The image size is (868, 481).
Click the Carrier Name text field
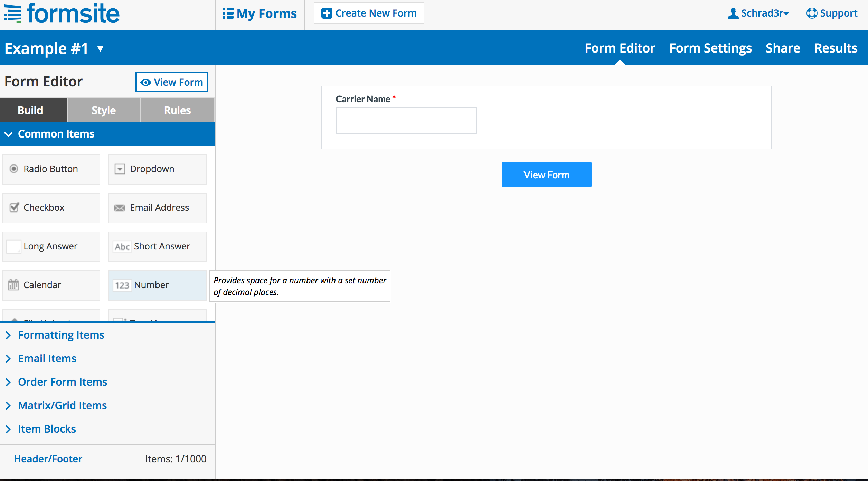click(406, 121)
